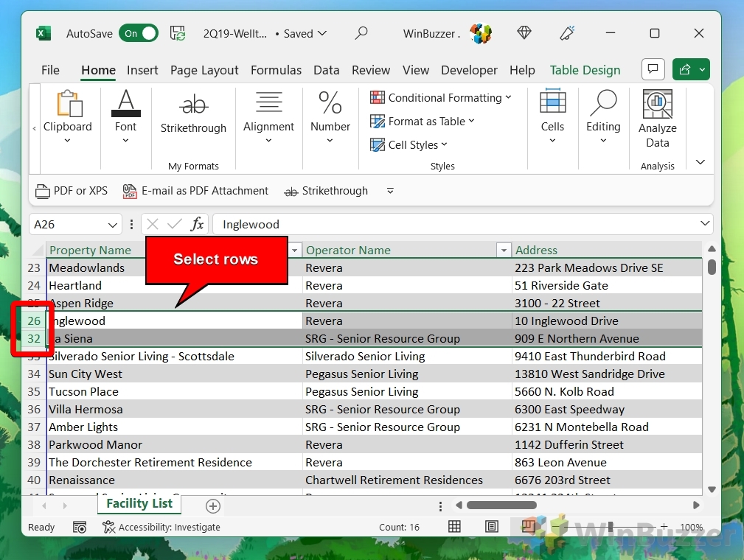Open the Name Box dropdown arrow
Viewport: 744px width, 560px height.
tap(113, 225)
